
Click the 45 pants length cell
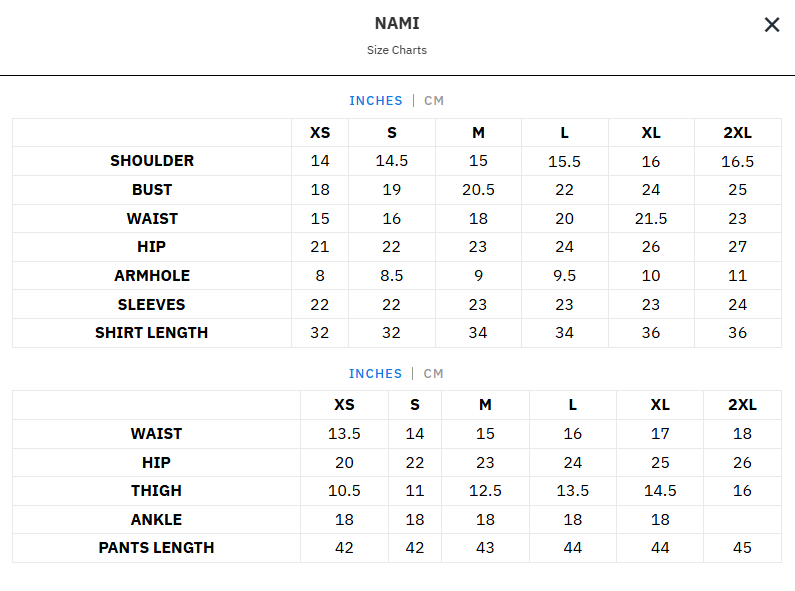click(x=742, y=548)
